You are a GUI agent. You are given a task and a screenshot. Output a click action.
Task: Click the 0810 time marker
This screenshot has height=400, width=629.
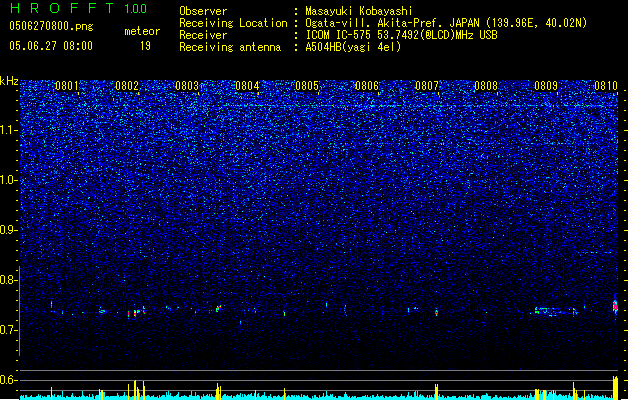coord(606,86)
